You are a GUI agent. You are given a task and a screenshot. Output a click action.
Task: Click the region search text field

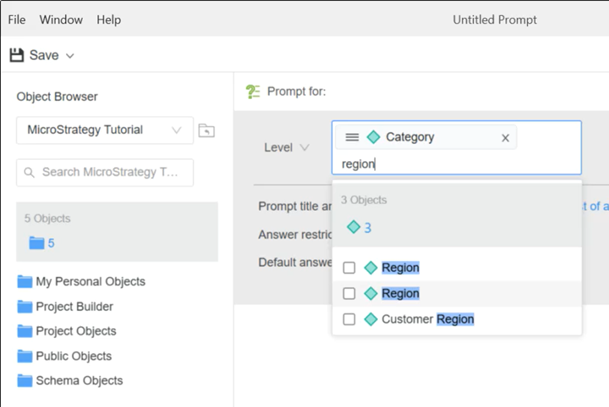(455, 164)
